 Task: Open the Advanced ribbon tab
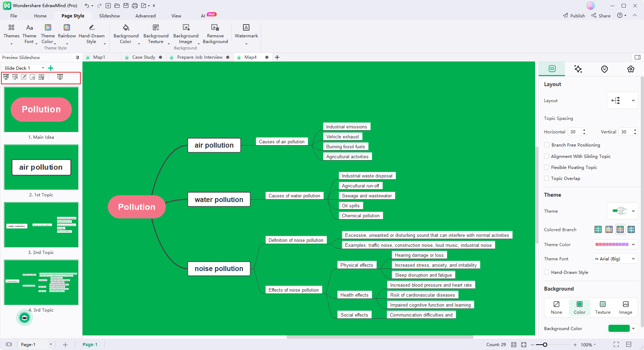(x=146, y=16)
